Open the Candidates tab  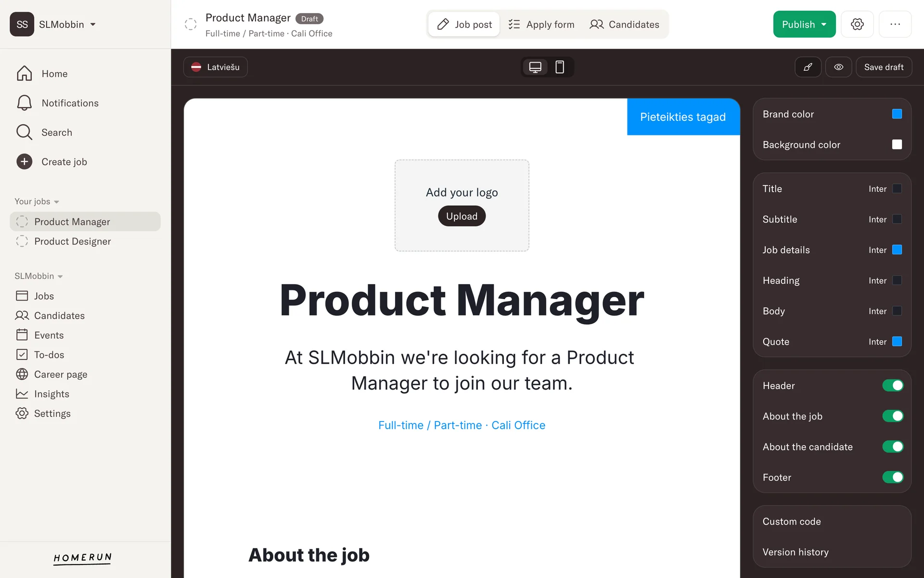pos(624,25)
